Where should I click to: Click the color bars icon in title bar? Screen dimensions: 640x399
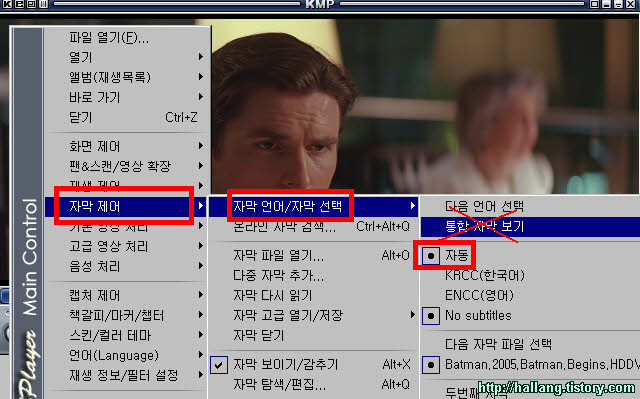pyautogui.click(x=43, y=4)
